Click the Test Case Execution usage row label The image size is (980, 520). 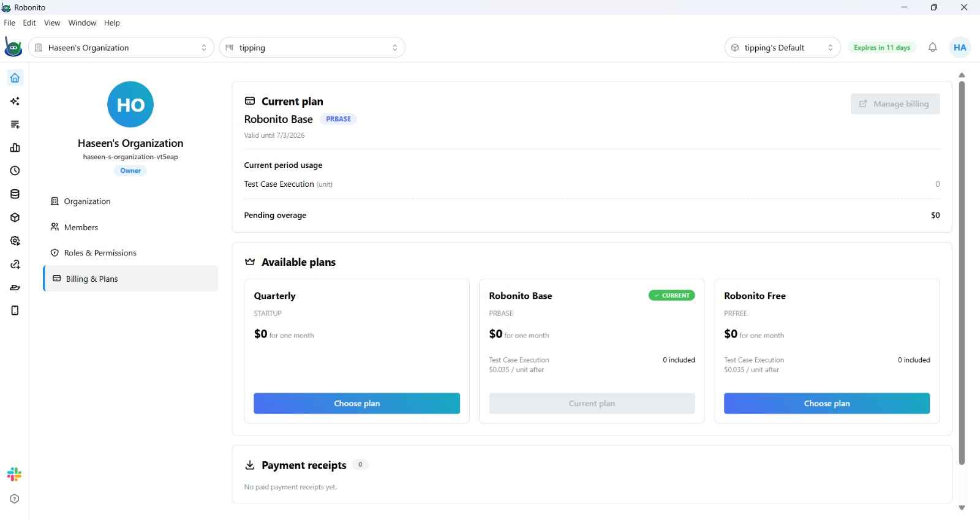[288, 184]
